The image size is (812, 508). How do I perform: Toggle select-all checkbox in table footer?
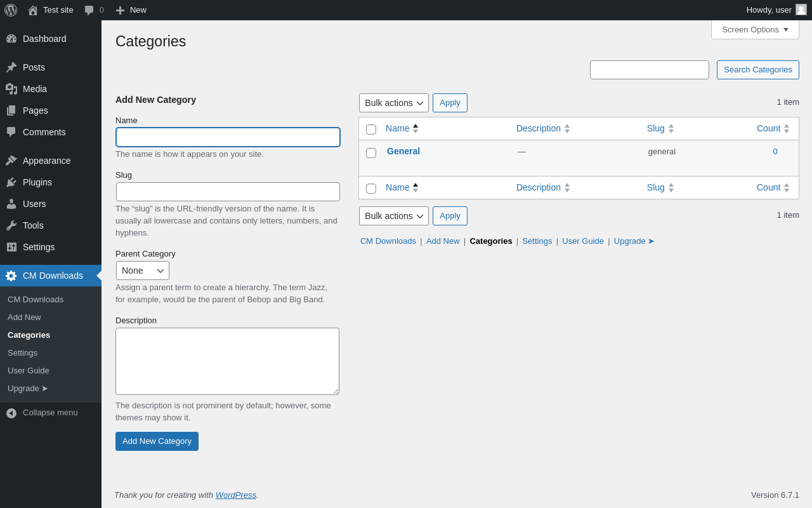[371, 189]
